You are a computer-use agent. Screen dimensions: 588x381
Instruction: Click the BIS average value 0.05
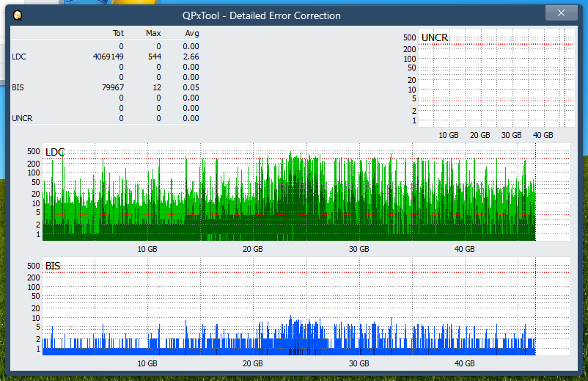(191, 87)
